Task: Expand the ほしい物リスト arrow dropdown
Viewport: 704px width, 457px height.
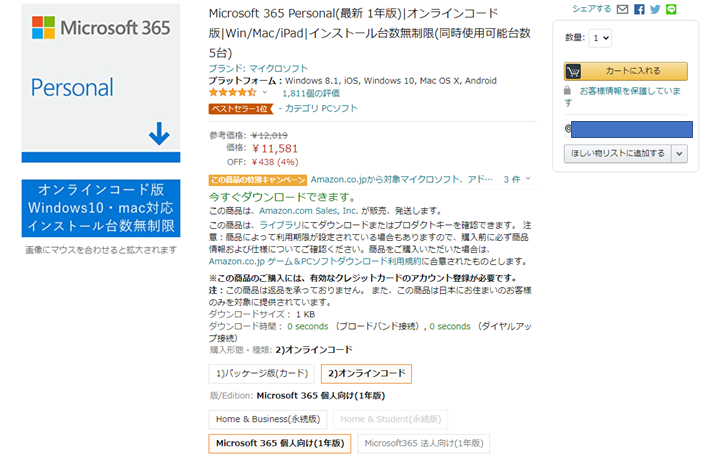Action: (679, 154)
